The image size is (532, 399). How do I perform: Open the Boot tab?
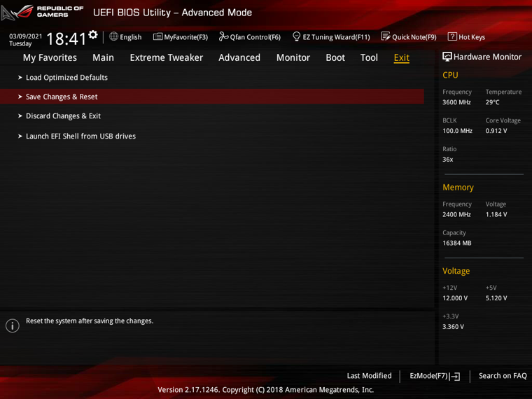(x=335, y=57)
